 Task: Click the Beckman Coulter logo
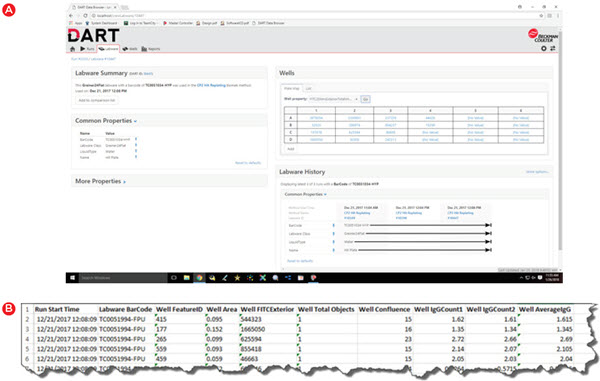(543, 36)
